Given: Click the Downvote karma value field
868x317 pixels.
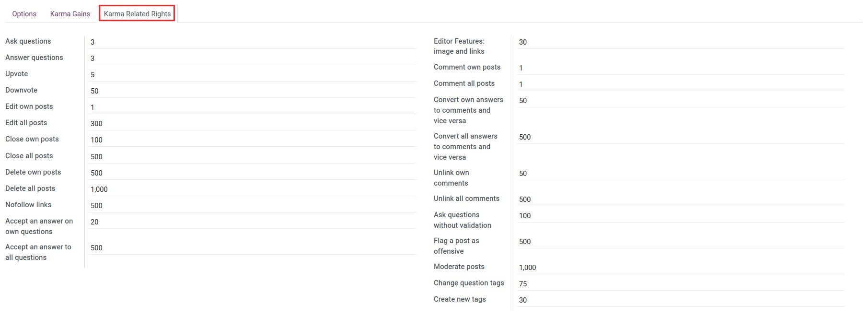Looking at the screenshot, I should point(252,91).
